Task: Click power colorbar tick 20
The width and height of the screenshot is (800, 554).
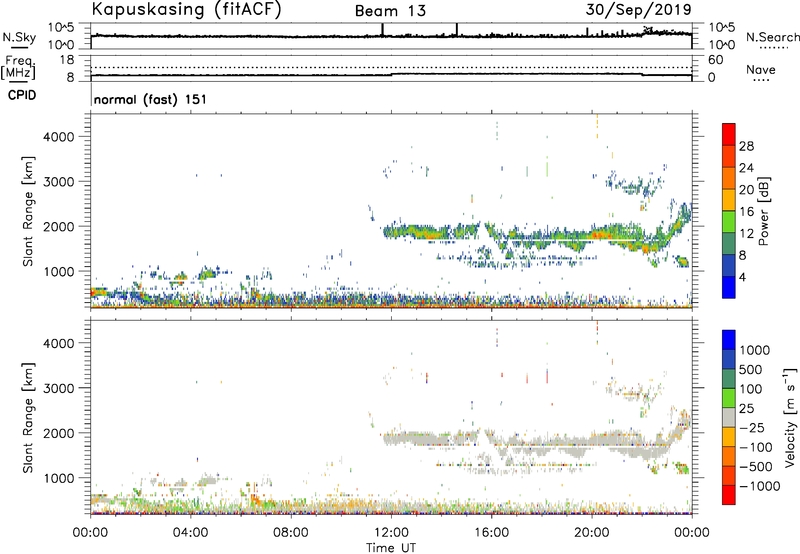Action: click(746, 190)
